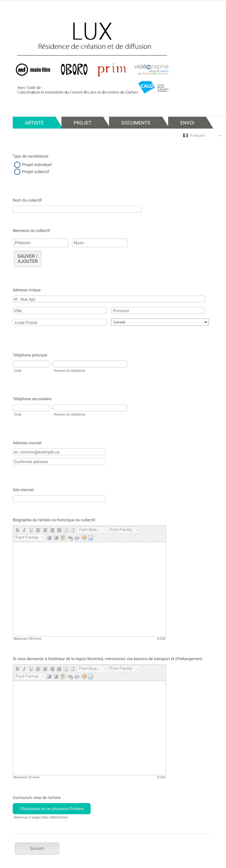Click the Prénom member field

pyautogui.click(x=41, y=243)
